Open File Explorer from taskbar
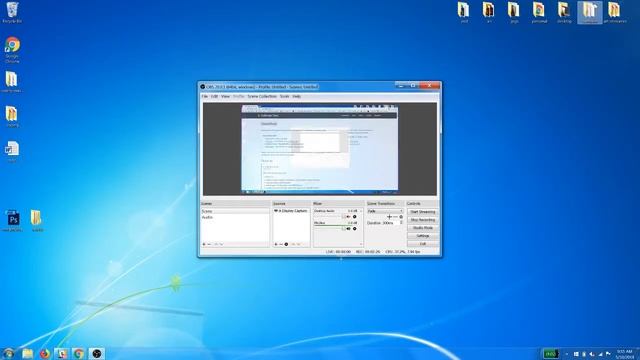 click(27, 353)
